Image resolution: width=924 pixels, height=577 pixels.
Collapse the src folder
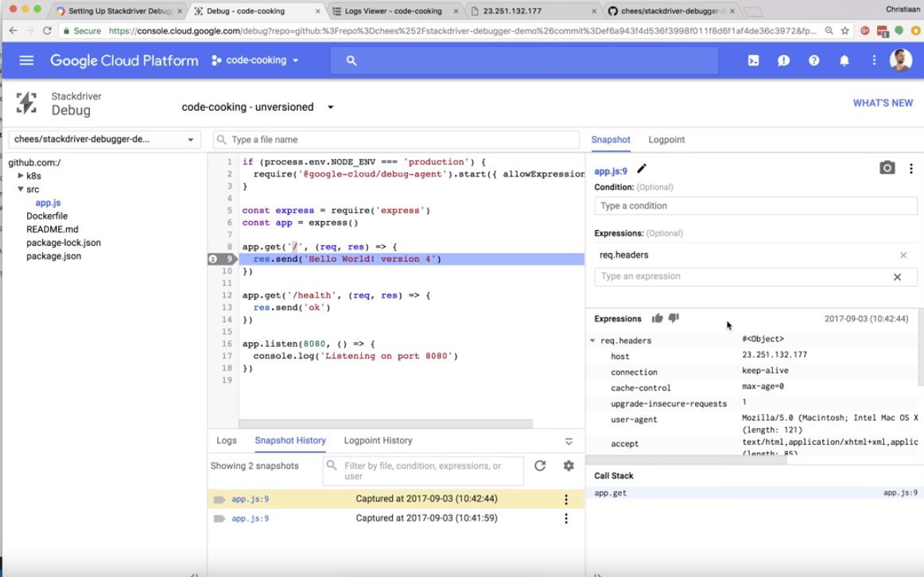point(21,189)
